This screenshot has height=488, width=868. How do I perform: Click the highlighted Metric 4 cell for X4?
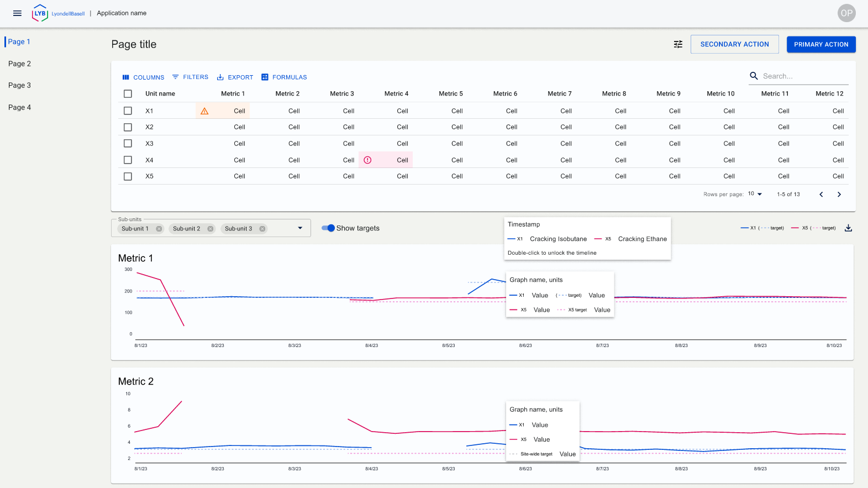click(x=386, y=160)
